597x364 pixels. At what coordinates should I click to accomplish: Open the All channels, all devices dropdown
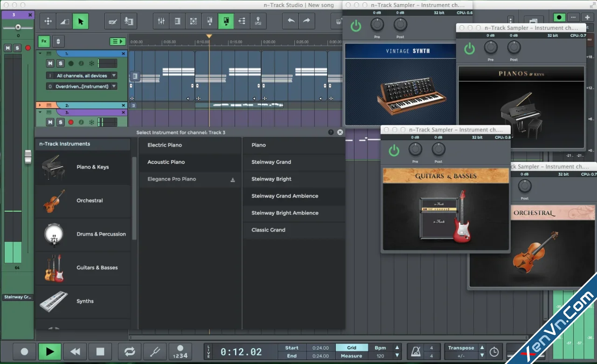click(82, 76)
